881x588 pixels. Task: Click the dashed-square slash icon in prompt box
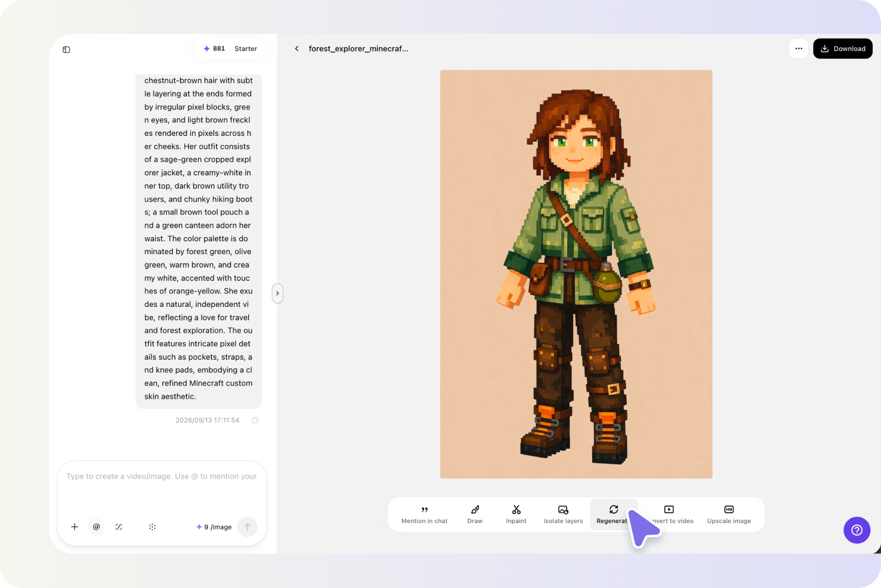click(119, 527)
